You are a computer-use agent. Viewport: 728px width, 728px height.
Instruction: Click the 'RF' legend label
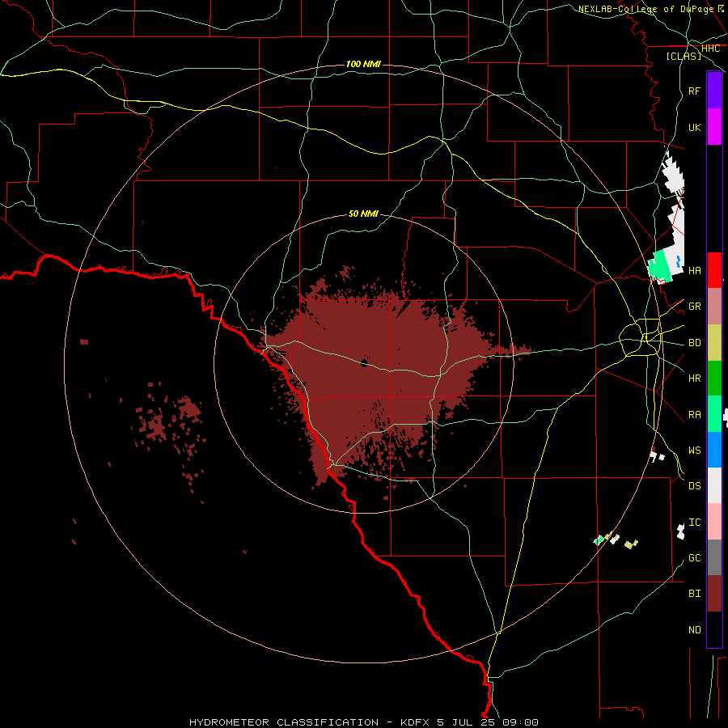coord(694,91)
